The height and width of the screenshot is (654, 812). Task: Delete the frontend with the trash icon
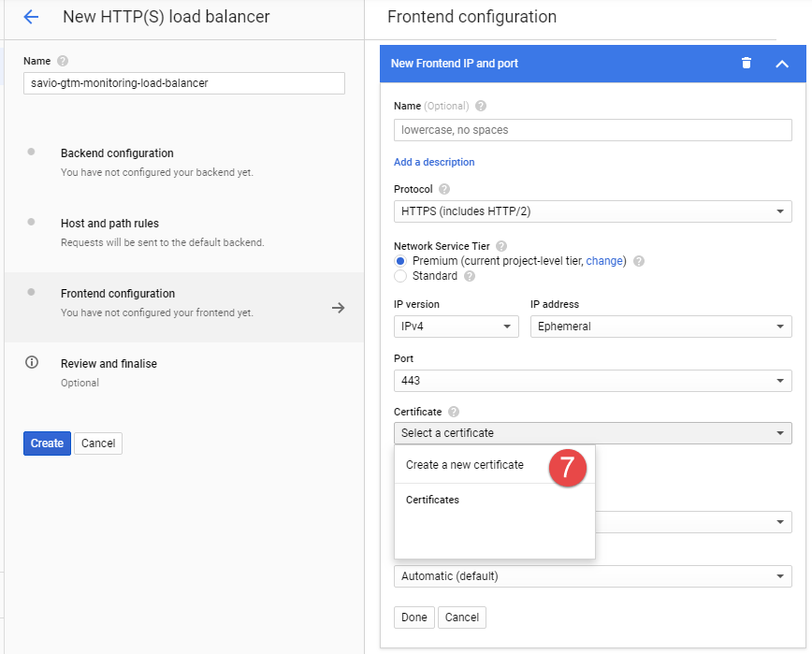click(x=746, y=64)
